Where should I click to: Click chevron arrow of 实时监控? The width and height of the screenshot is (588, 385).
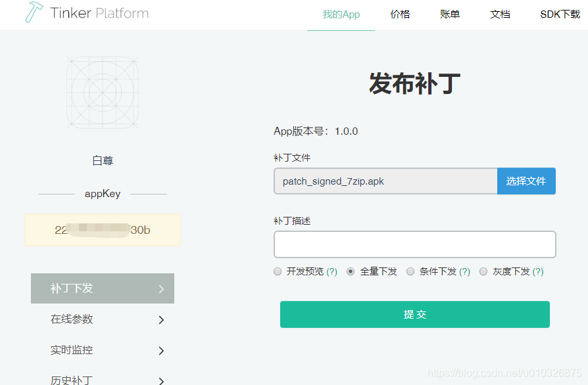click(x=161, y=351)
